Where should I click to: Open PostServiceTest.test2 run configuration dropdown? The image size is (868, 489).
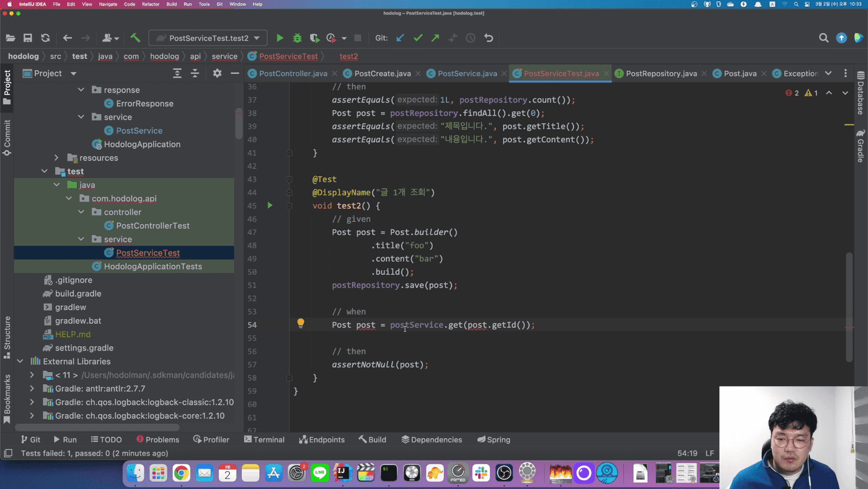(x=208, y=38)
